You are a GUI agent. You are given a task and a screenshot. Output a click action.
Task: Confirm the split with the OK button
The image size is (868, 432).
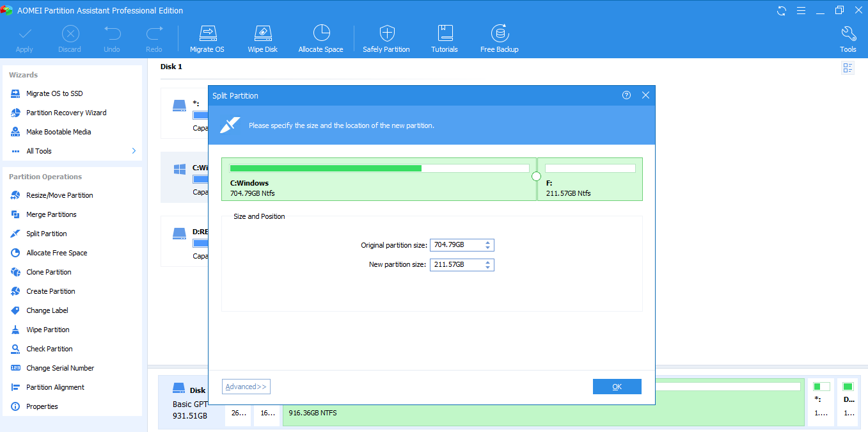[617, 387]
